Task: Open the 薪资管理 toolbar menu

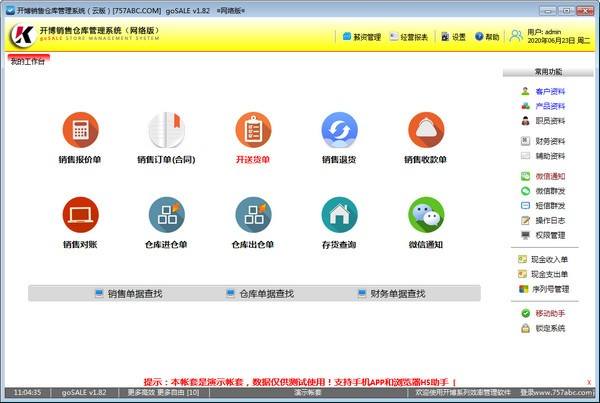Action: 361,37
